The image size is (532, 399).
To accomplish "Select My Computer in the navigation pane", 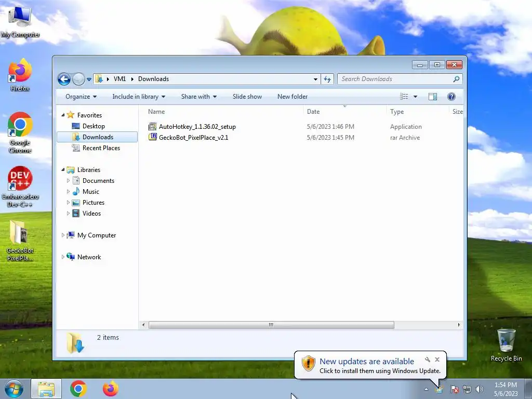I will (x=96, y=235).
